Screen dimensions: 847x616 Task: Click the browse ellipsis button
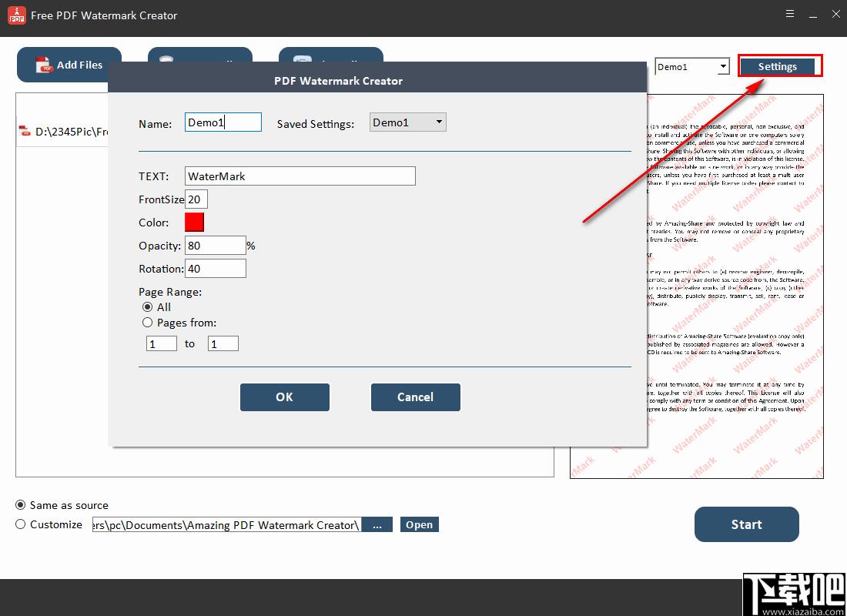(377, 524)
